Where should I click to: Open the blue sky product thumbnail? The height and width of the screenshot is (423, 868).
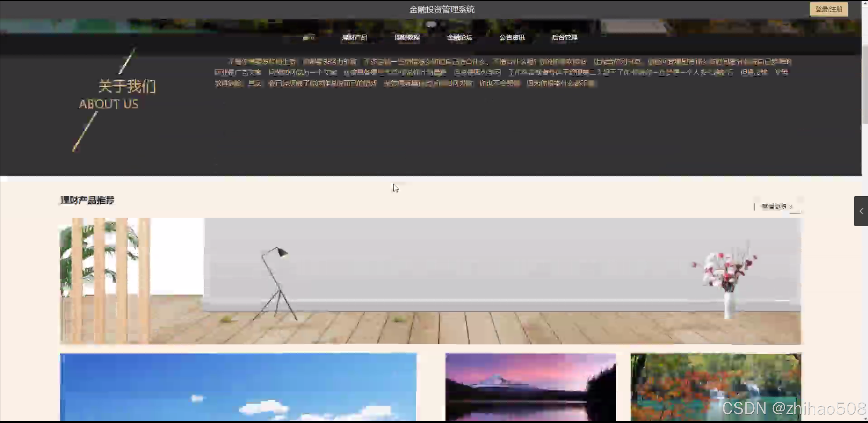tap(238, 387)
